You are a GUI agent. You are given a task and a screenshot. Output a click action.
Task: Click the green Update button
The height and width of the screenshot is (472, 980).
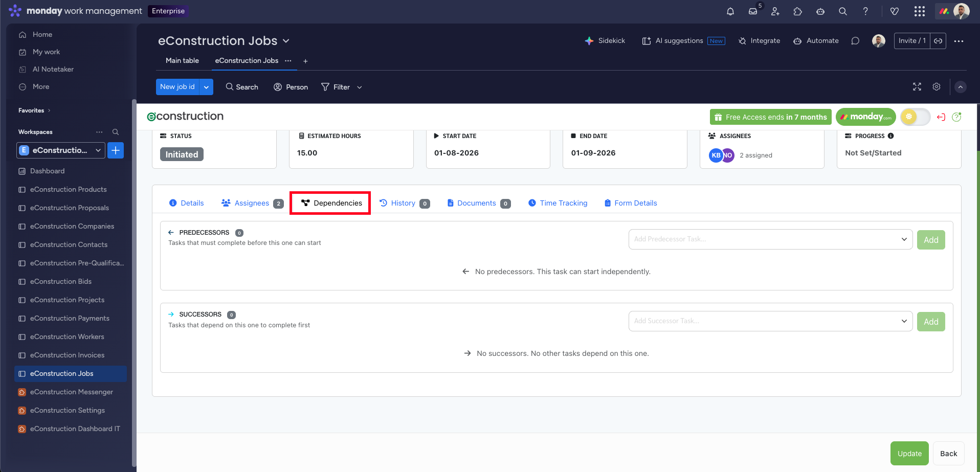[909, 454]
